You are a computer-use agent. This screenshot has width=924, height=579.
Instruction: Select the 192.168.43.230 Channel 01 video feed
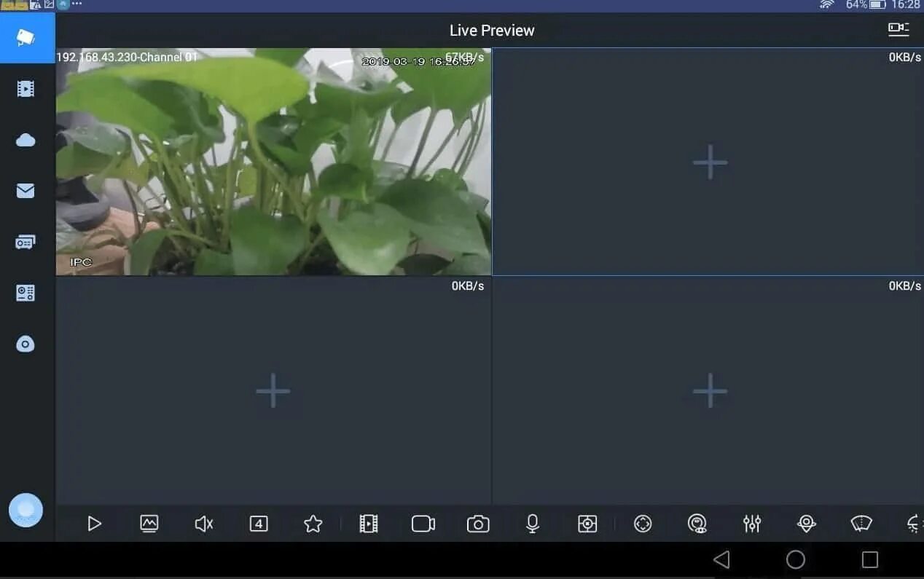[273, 162]
